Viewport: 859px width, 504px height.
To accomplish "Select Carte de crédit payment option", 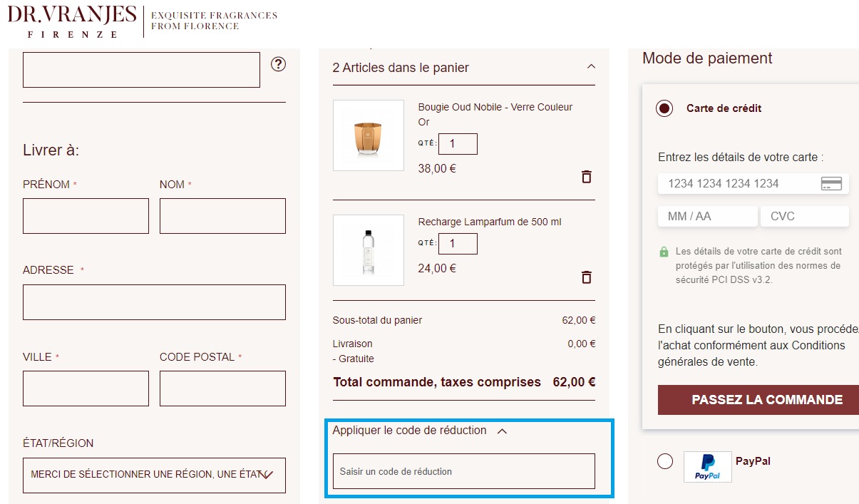I will click(x=664, y=108).
